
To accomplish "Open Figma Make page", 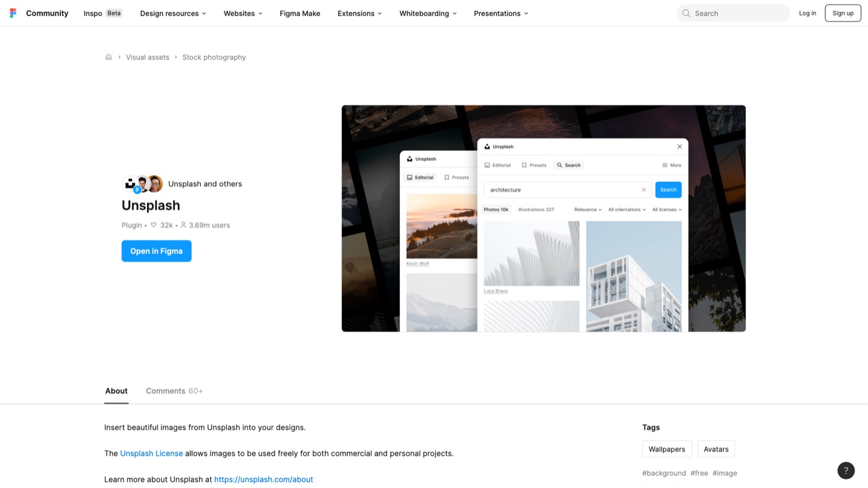I will [300, 13].
